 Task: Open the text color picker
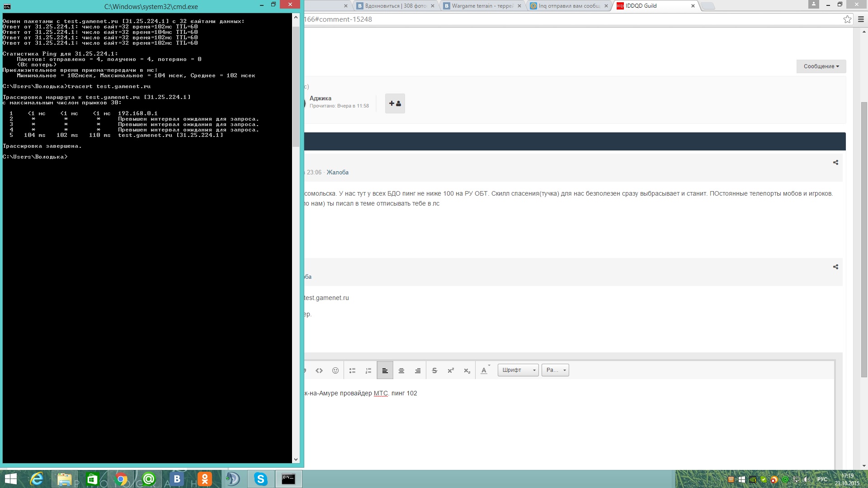(x=484, y=370)
